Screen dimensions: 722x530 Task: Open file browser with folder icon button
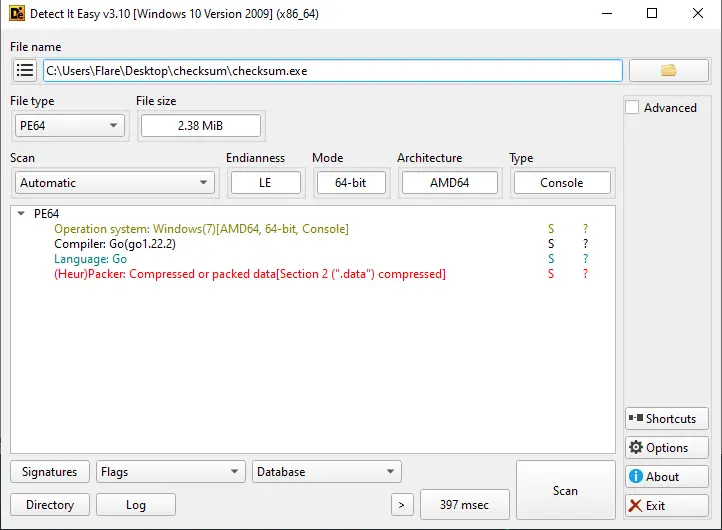tap(669, 70)
